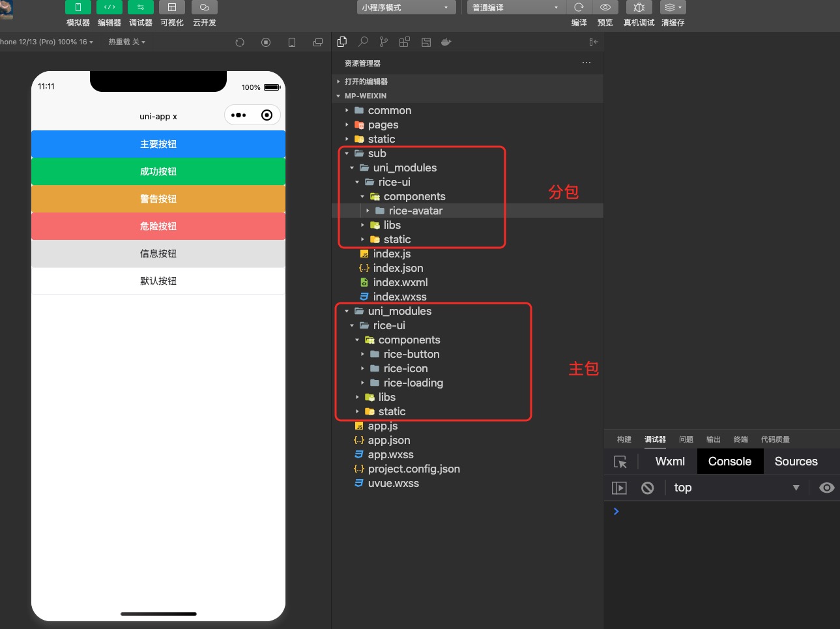The image size is (840, 629).
Task: Click the compile (编译) refresh icon
Action: coord(579,7)
